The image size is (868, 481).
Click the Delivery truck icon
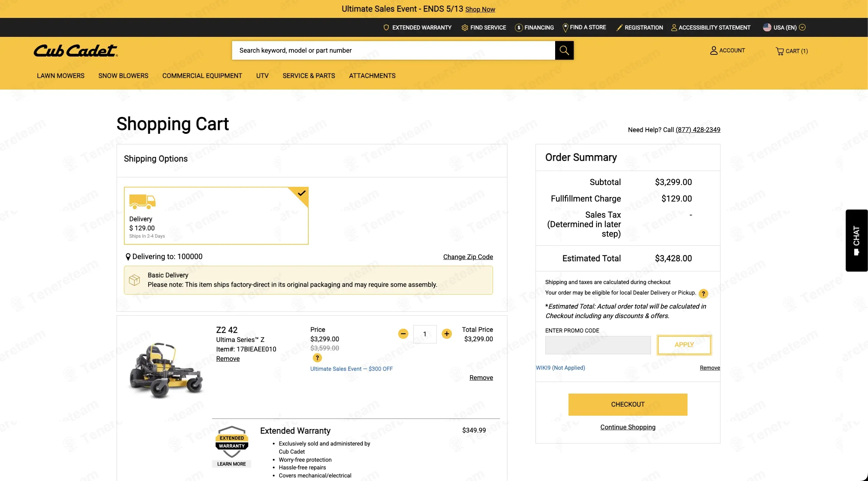coord(142,202)
